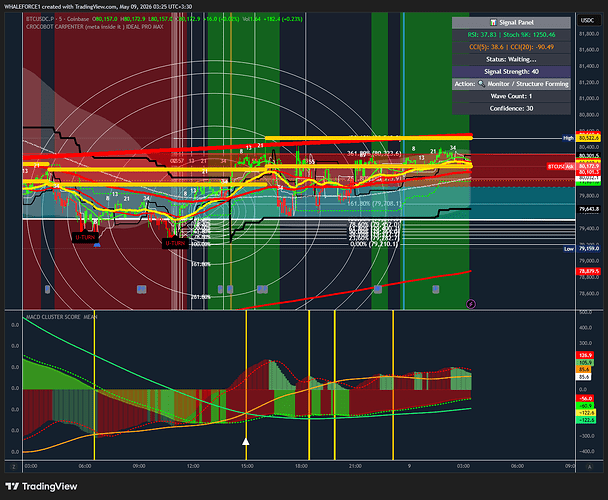Click the red 78,879.5 price label

click(x=589, y=271)
